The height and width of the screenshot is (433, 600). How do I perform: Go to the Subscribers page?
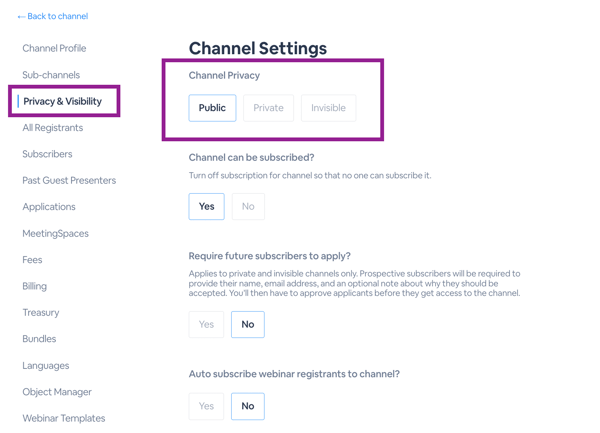[x=47, y=154]
